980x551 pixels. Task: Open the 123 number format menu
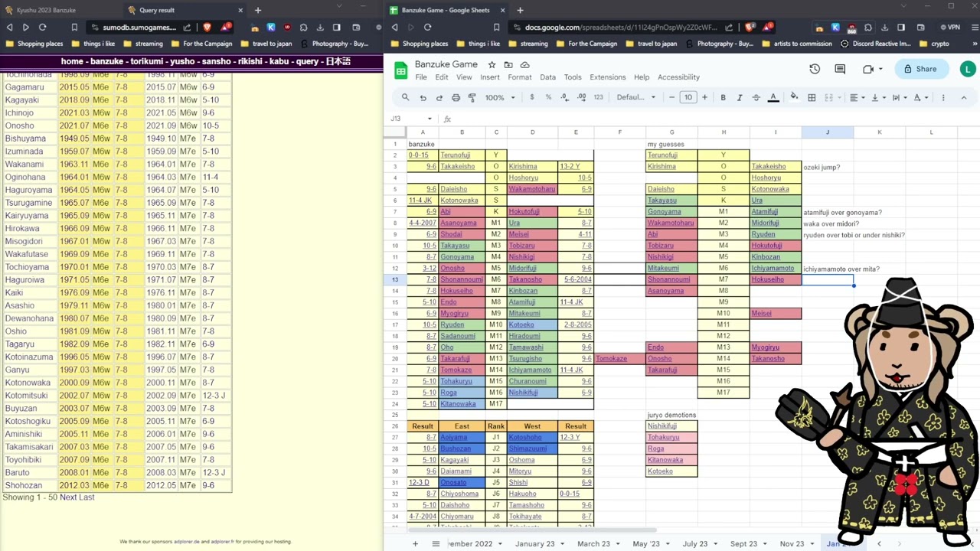click(598, 97)
